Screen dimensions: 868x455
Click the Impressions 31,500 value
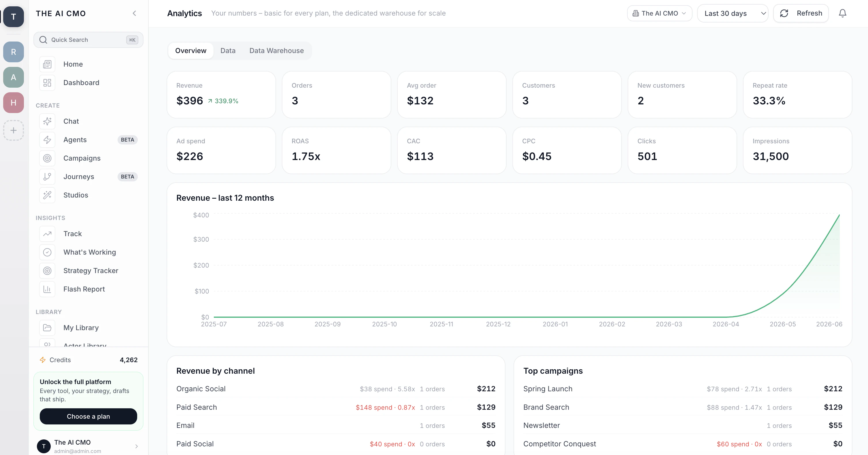[x=771, y=156]
